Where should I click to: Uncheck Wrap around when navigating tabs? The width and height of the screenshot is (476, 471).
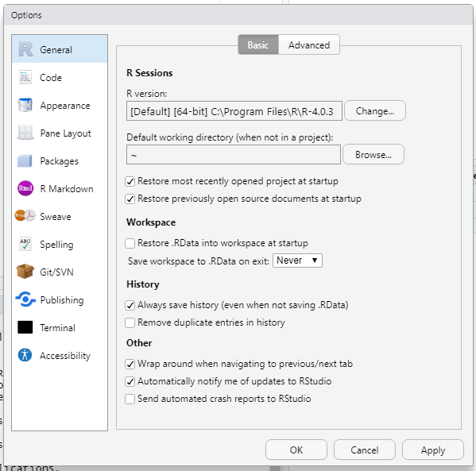coord(130,365)
